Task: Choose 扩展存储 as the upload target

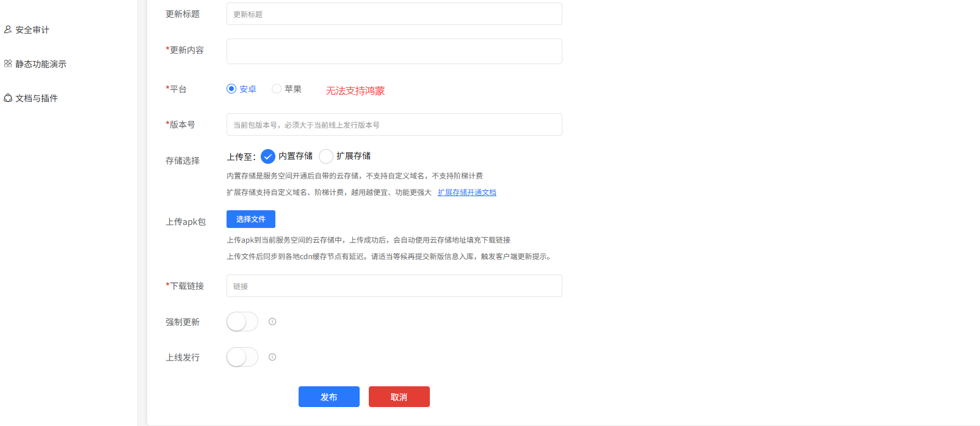Action: pos(326,156)
